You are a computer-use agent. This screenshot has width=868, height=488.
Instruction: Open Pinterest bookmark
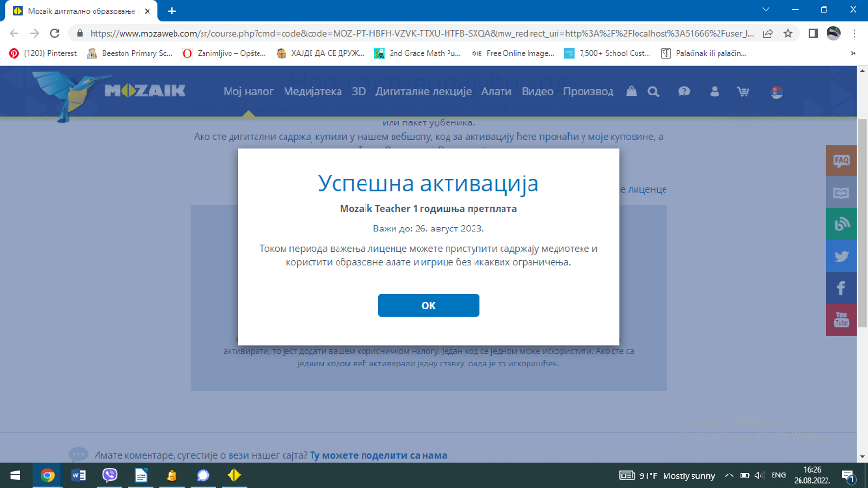pos(43,53)
